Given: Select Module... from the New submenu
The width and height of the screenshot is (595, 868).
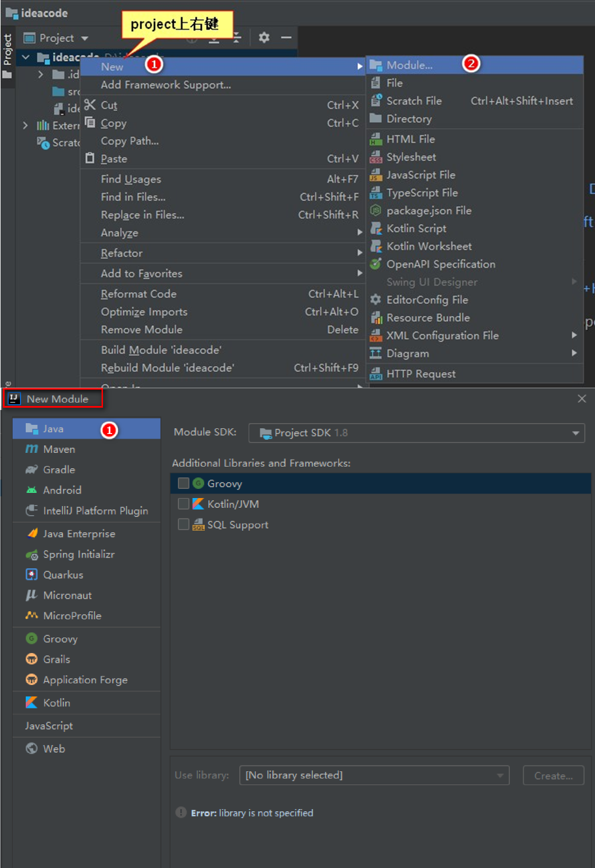Looking at the screenshot, I should click(475, 65).
